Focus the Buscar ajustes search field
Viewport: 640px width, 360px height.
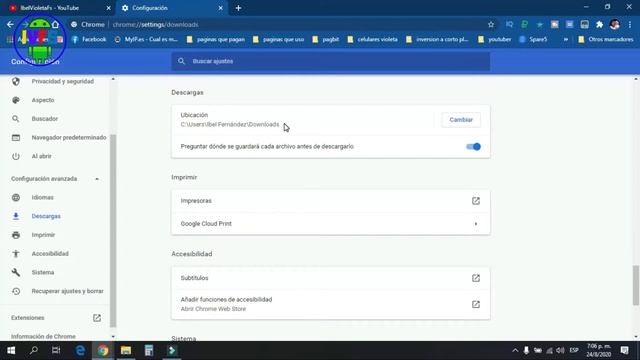331,61
